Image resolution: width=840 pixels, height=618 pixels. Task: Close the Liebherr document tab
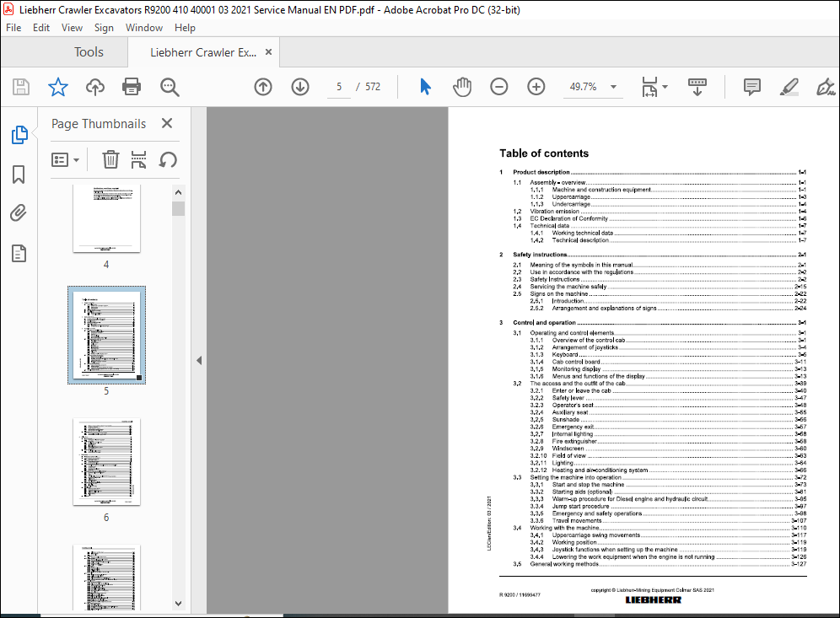tap(268, 52)
